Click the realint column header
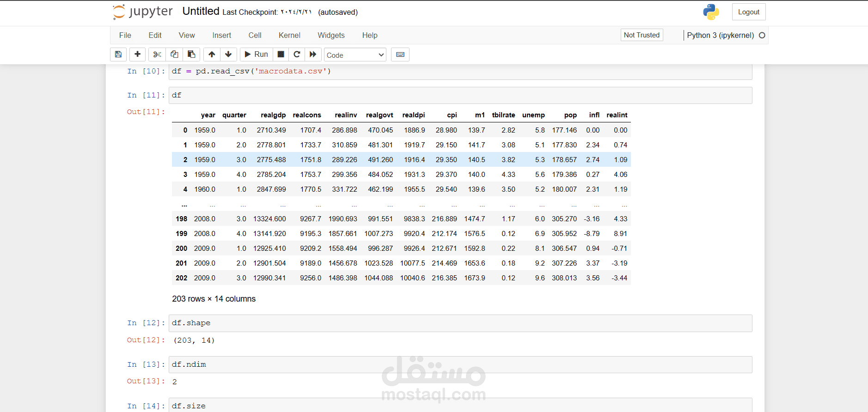The image size is (868, 412). 617,115
